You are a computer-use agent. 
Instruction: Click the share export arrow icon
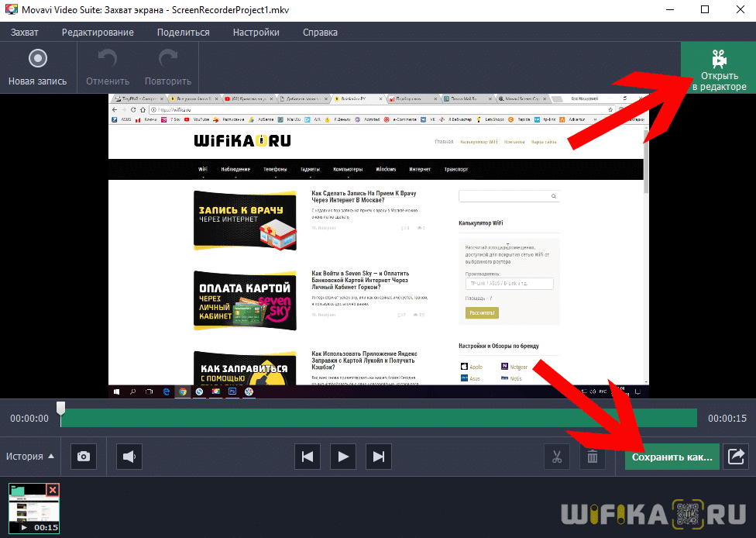coord(736,457)
